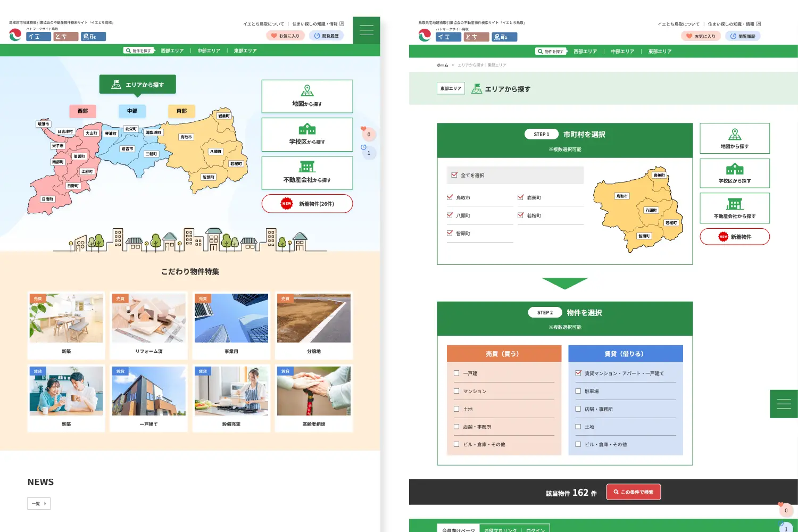Click the この条件で検索 red search button
Screen dimensions: 798x532
coord(633,492)
